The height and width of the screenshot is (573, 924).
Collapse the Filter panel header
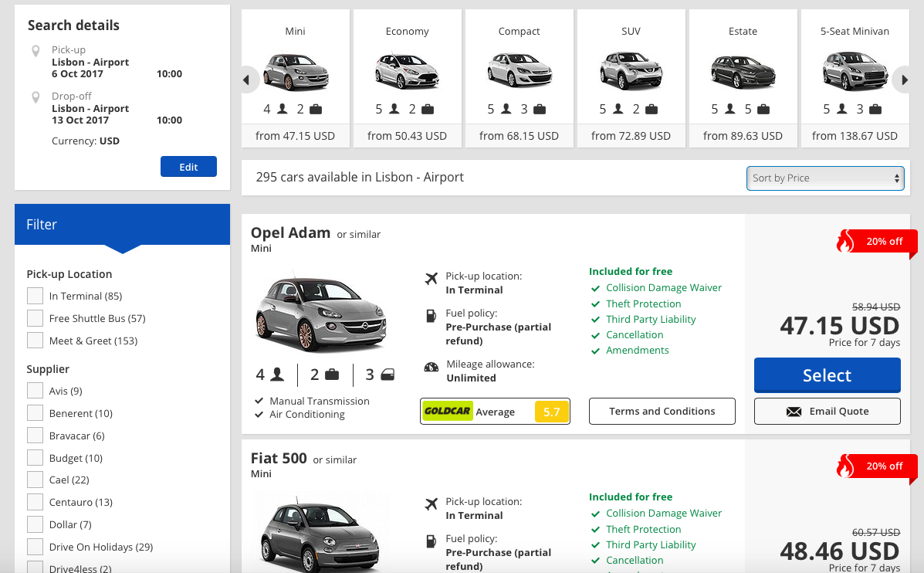(122, 225)
